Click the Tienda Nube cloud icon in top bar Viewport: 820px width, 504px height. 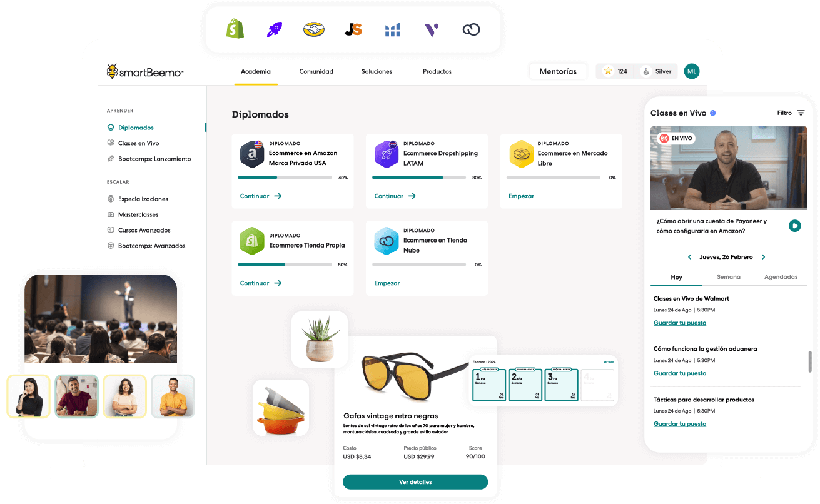coord(470,29)
